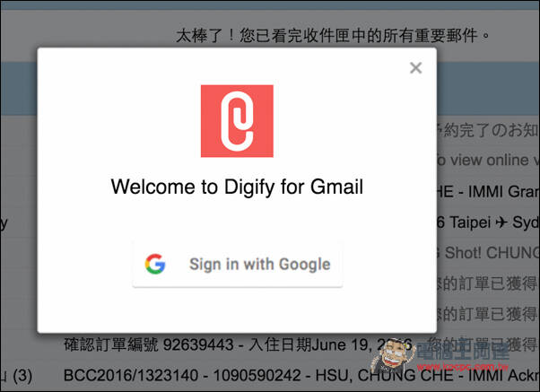Viewport: 540px width, 392px height.
Task: Open the 'Shot! CHUNG' email row
Action: (x=488, y=253)
